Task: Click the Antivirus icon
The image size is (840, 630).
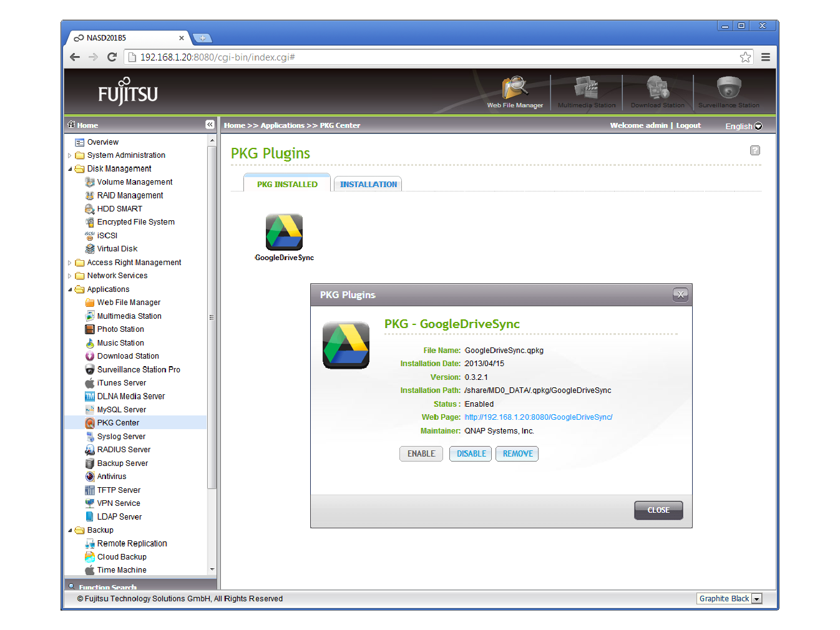Action: click(x=90, y=477)
